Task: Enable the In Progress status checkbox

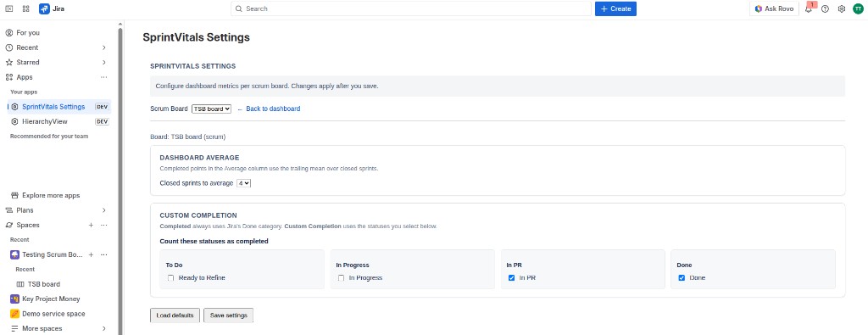Action: (342, 278)
